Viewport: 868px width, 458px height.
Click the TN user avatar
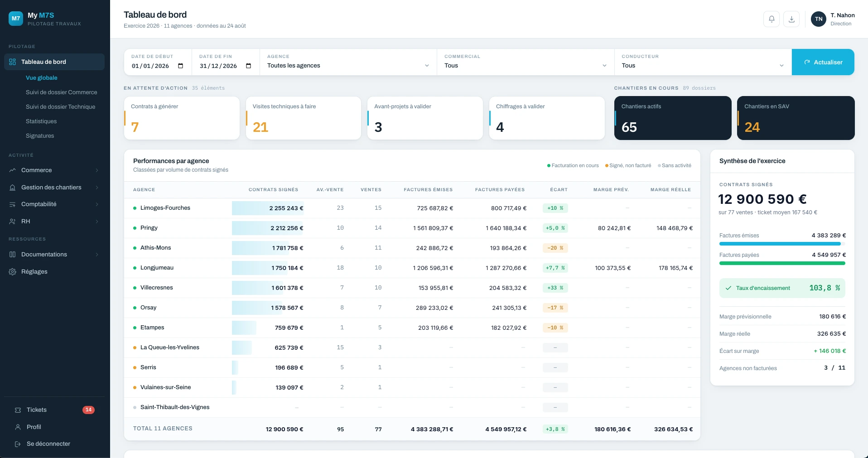(x=819, y=19)
